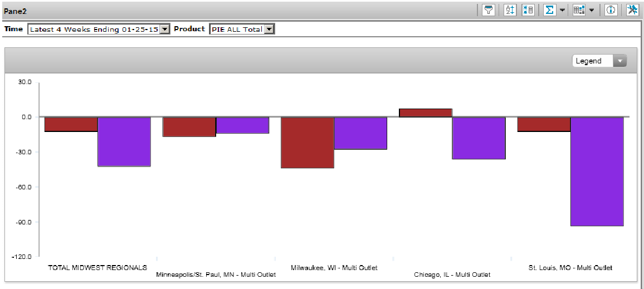Open the info icon in toolbar
Viewport: 644px width, 289px height.
[x=611, y=10]
